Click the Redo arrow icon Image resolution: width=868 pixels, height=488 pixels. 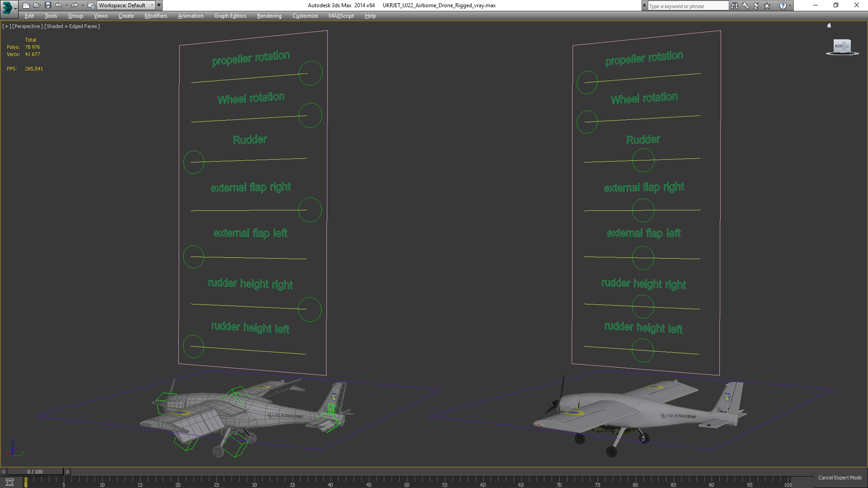click(75, 5)
